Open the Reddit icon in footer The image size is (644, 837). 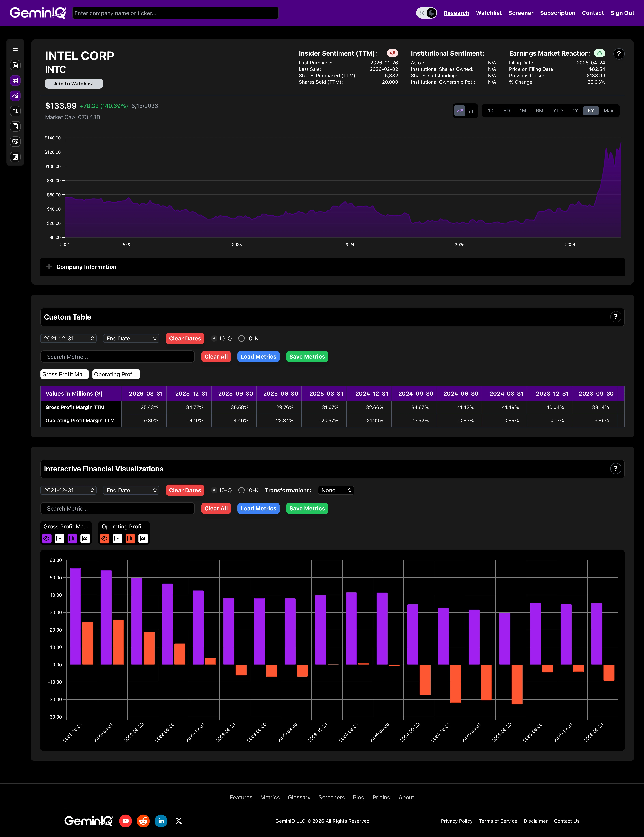tap(143, 821)
